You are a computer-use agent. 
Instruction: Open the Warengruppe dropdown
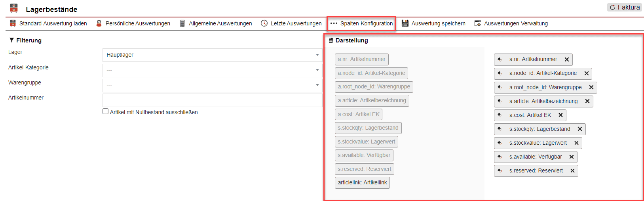pyautogui.click(x=212, y=85)
